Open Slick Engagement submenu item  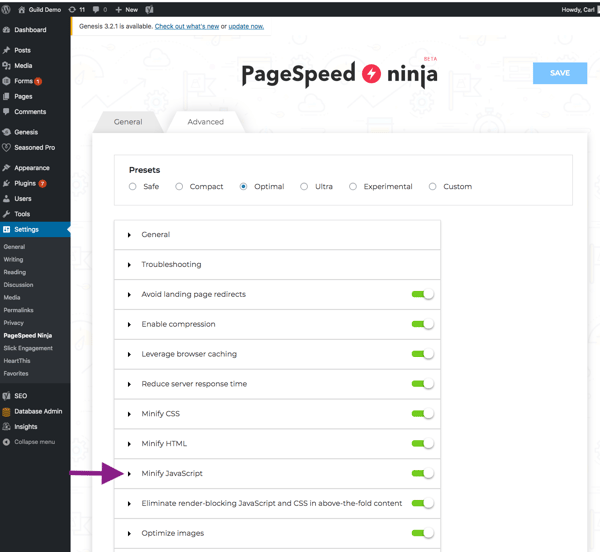[x=28, y=348]
